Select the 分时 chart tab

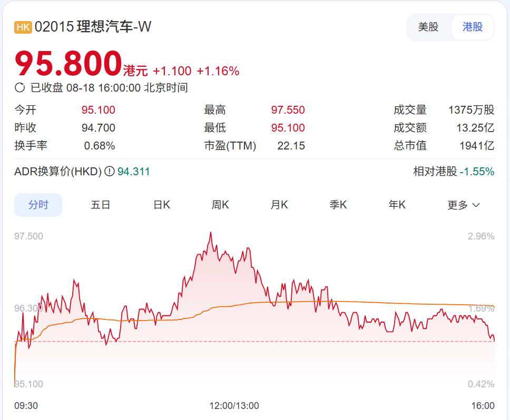38,205
